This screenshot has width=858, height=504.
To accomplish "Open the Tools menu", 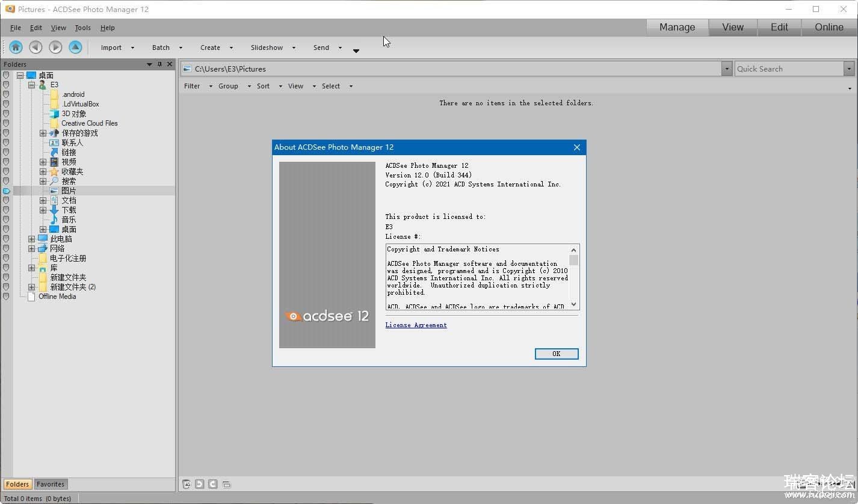I will pos(83,28).
